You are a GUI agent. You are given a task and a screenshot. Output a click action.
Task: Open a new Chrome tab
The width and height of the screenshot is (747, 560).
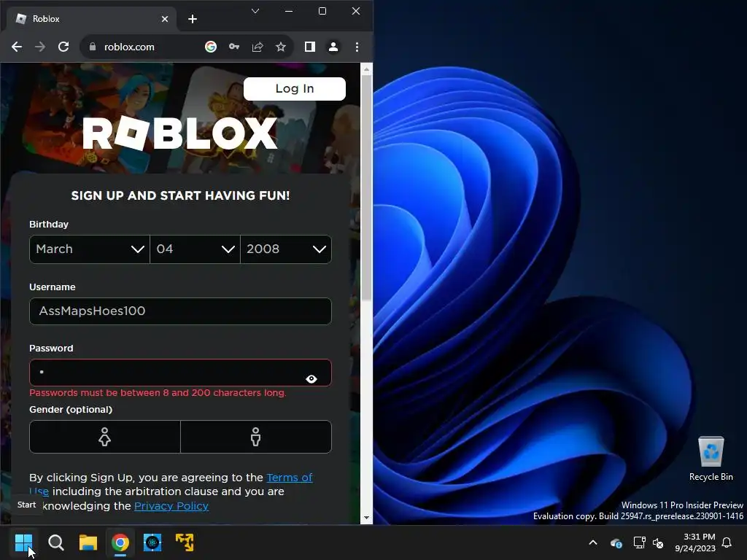(x=193, y=19)
